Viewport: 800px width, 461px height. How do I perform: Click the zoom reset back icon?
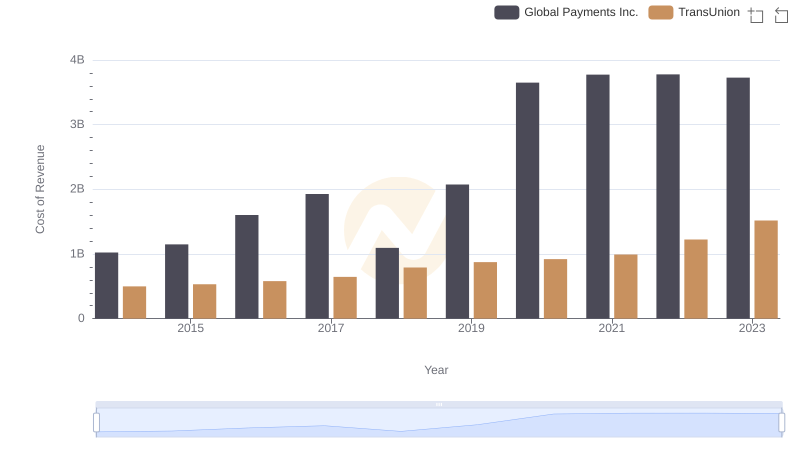point(781,15)
